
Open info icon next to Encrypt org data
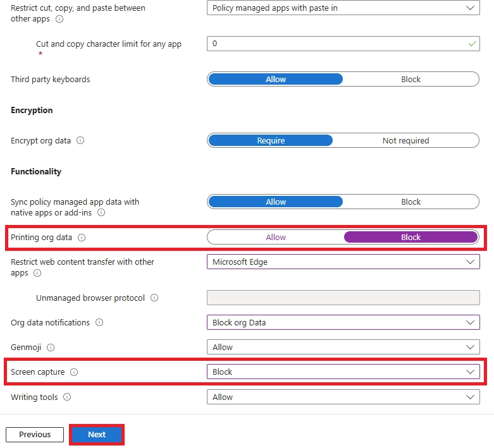(x=80, y=140)
